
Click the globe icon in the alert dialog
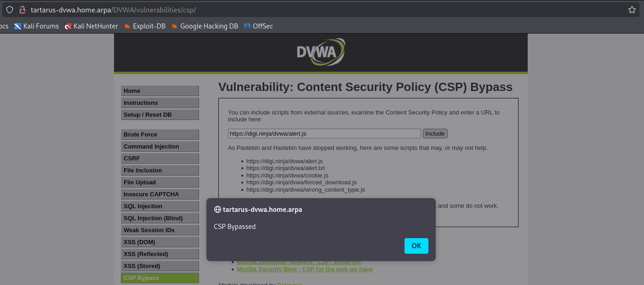tap(217, 209)
